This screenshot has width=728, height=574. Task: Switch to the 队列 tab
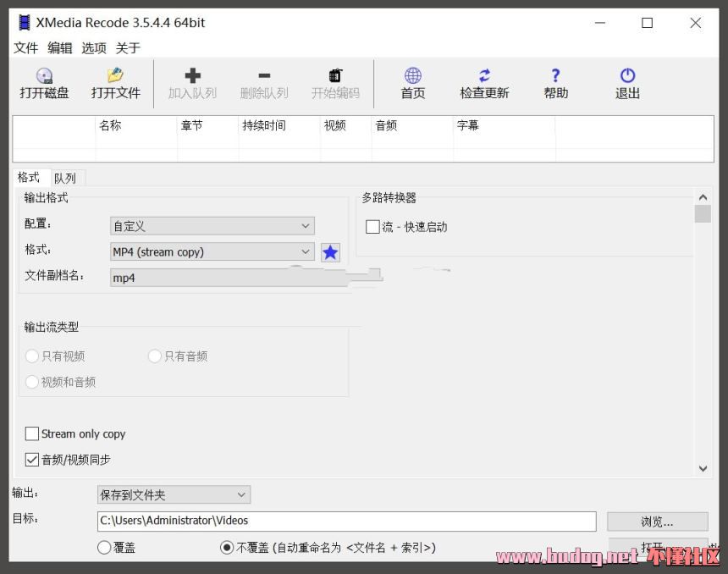[x=65, y=178]
